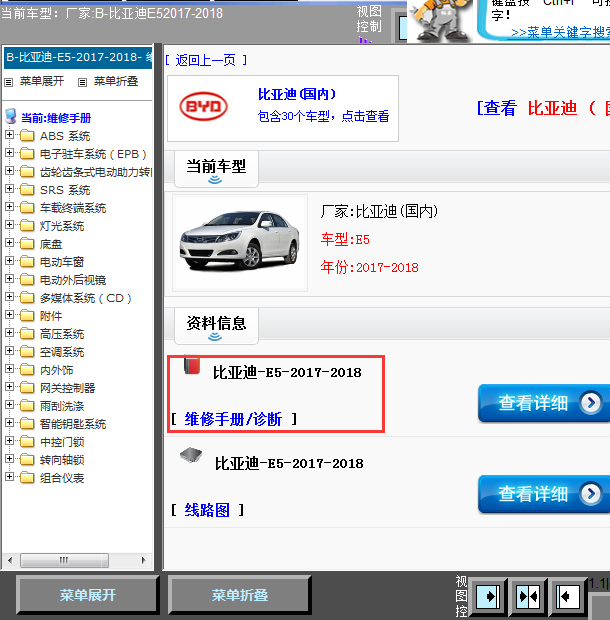The height and width of the screenshot is (620, 610).
Task: Expand the SRS 系统 tree node
Action: [x=9, y=189]
